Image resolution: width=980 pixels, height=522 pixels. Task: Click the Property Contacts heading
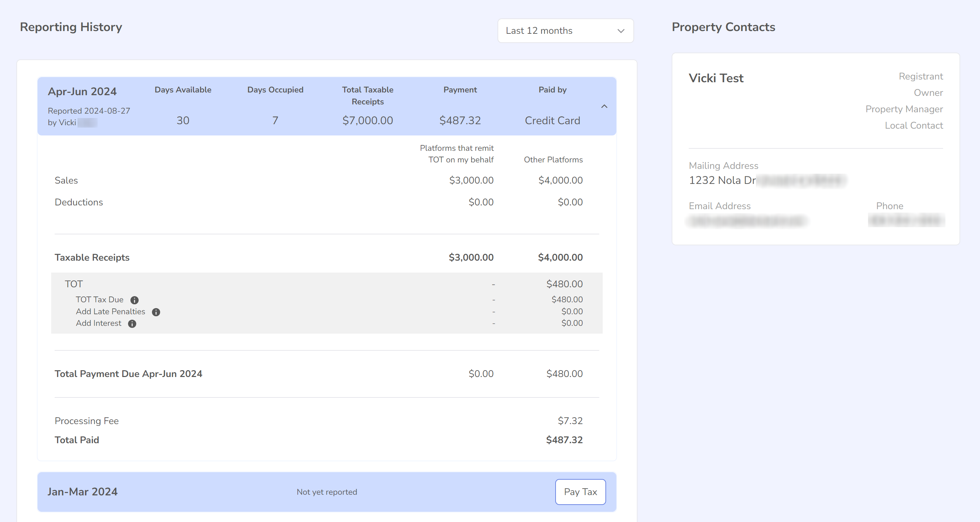[x=723, y=27]
